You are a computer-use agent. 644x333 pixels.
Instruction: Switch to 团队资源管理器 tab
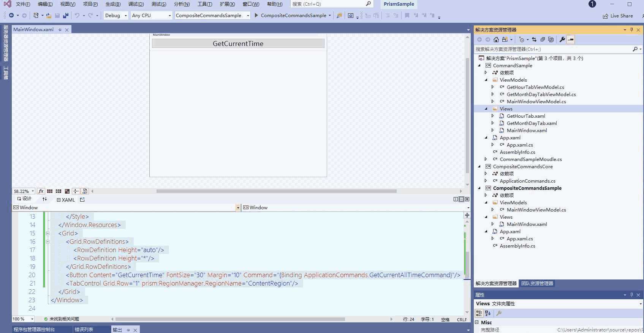[x=537, y=283]
